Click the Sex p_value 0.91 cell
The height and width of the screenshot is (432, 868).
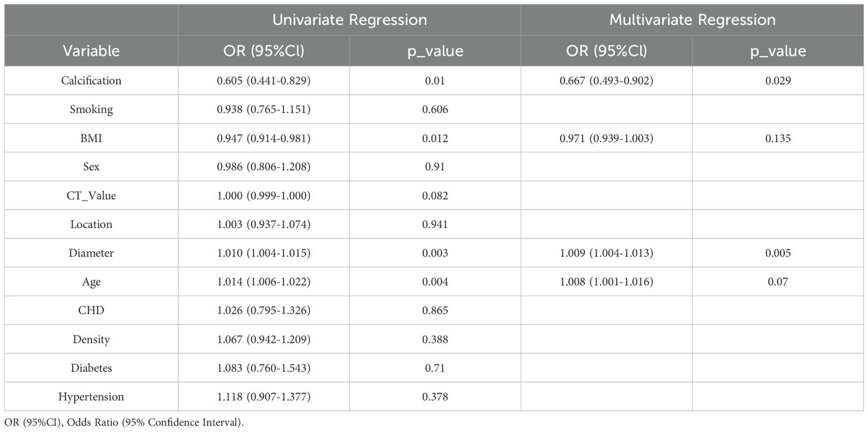(x=435, y=167)
